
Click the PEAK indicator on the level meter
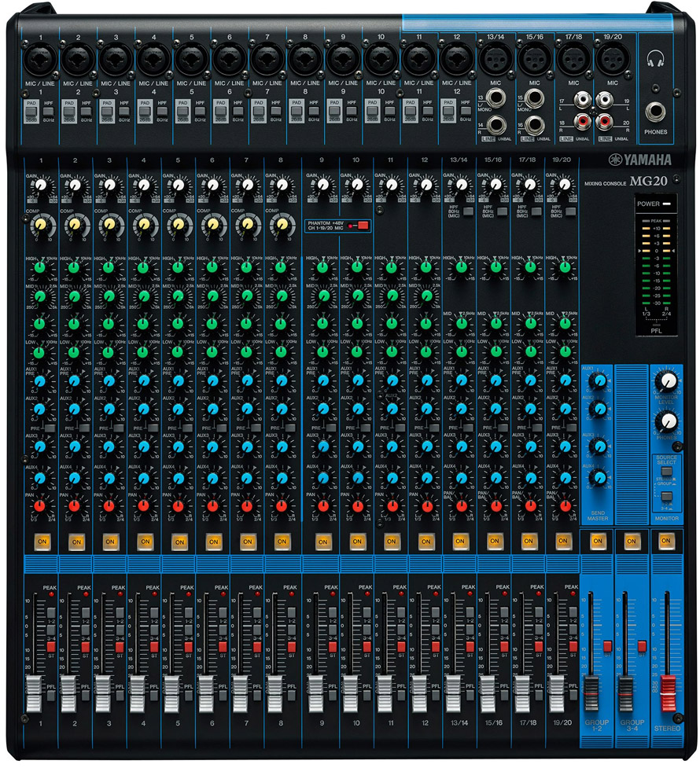pyautogui.click(x=656, y=222)
